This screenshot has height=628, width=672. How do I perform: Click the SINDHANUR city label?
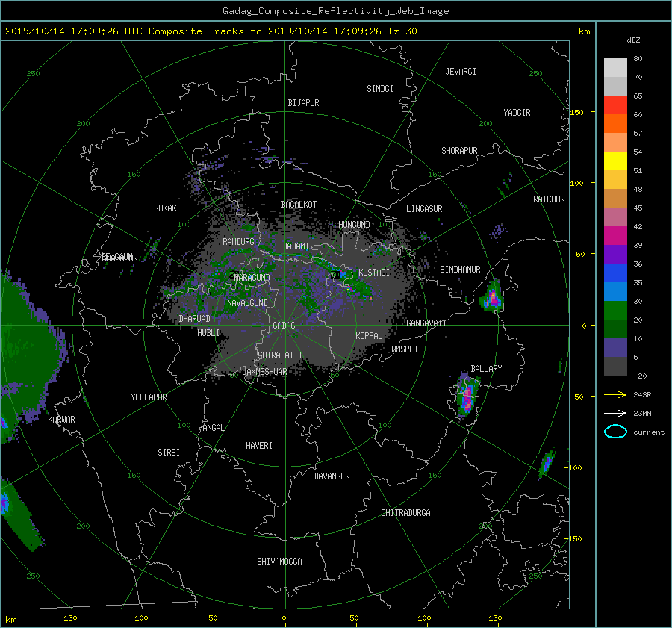point(460,270)
